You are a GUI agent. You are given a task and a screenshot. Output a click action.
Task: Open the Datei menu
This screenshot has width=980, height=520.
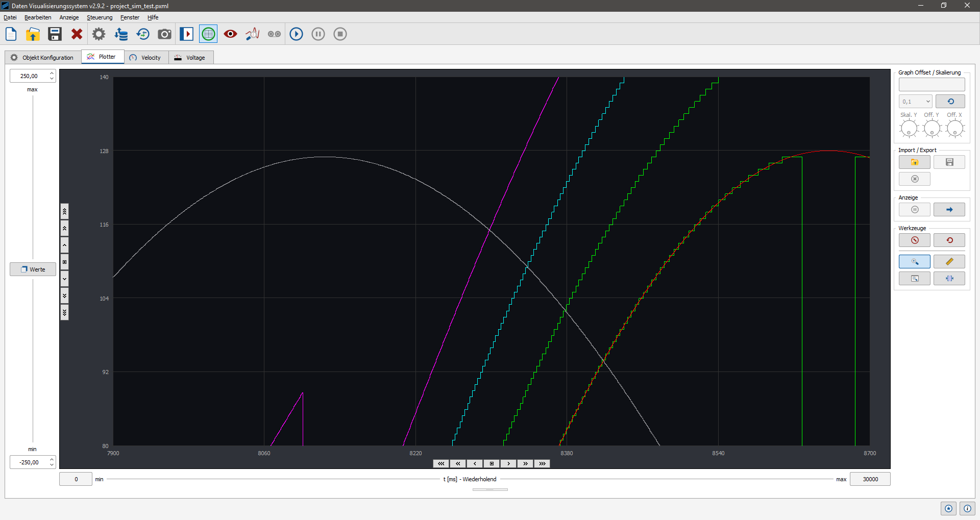(10, 17)
